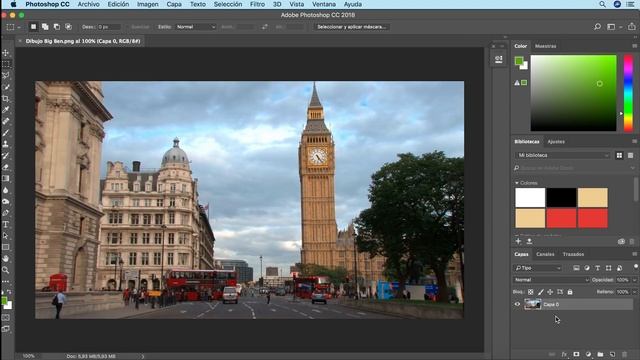The height and width of the screenshot is (360, 640).
Task: Select the History Brush tool
Action: tap(6, 156)
